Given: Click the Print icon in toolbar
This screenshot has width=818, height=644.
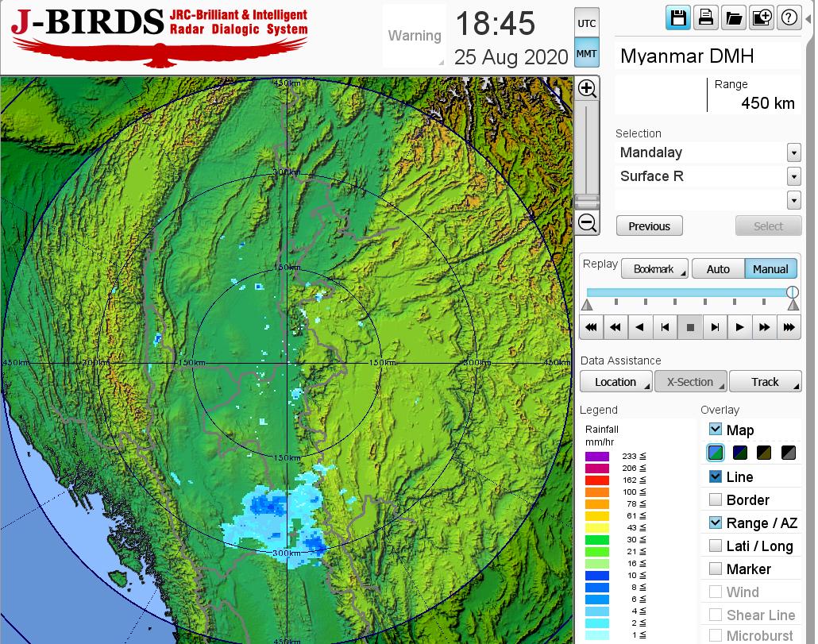Looking at the screenshot, I should point(705,18).
